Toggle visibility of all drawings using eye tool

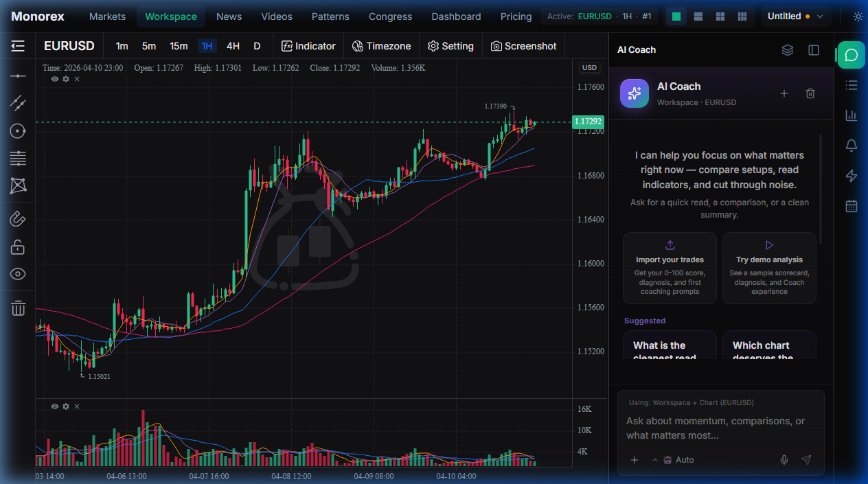coord(18,274)
